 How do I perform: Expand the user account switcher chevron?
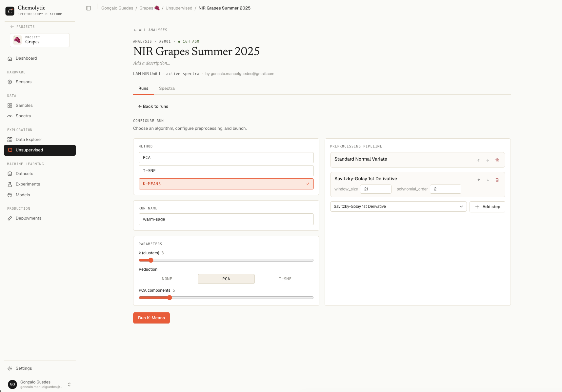pyautogui.click(x=69, y=384)
